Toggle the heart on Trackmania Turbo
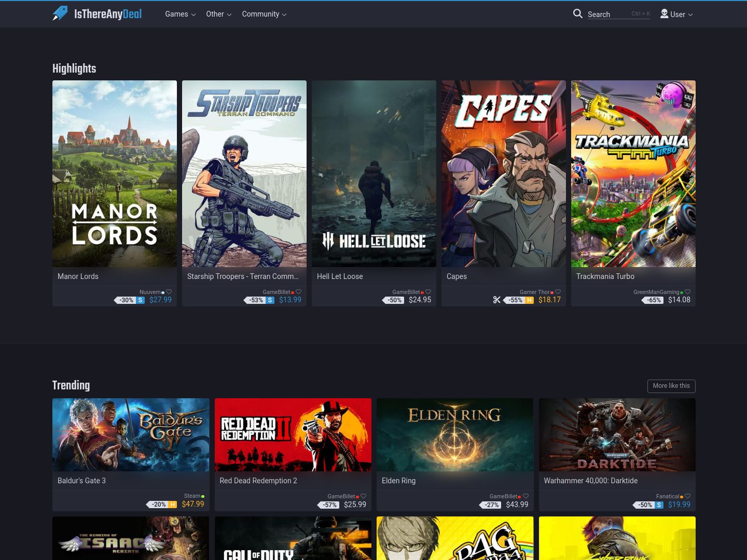 (687, 292)
